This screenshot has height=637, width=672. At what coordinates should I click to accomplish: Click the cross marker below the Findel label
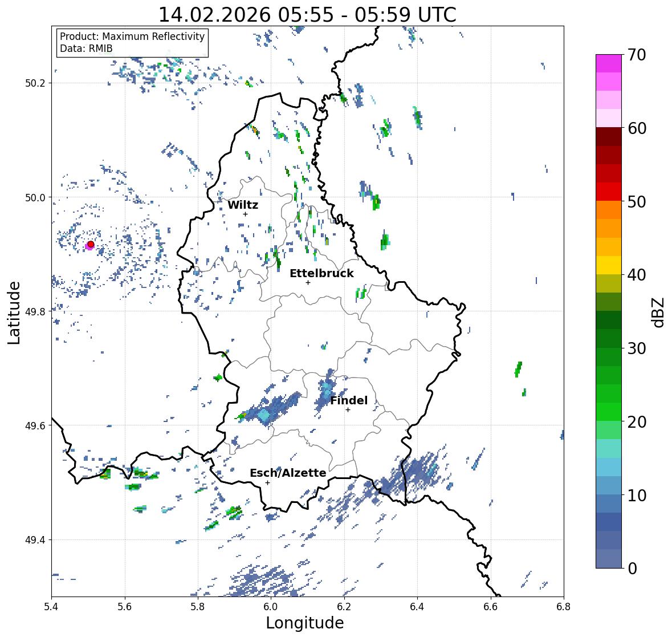coord(348,410)
